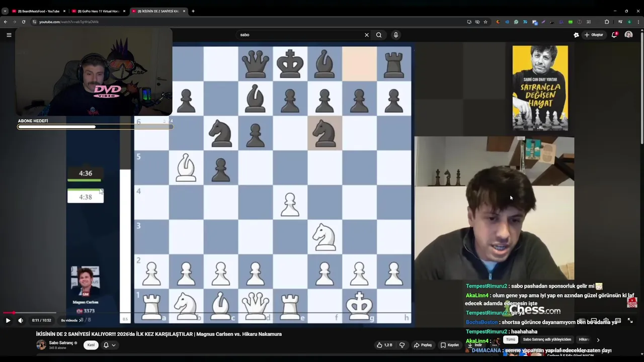Click the İndir download button
This screenshot has height=362, width=644.
tap(475, 345)
